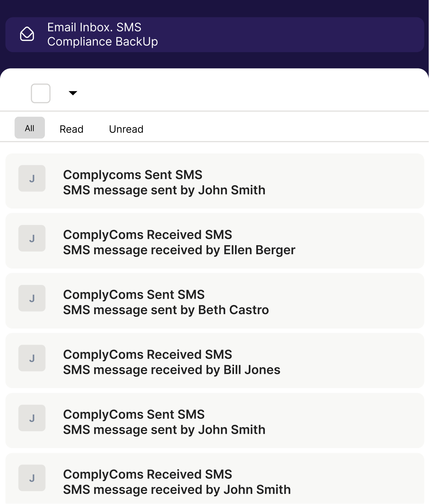Open the SMS message sent by Beth Castro
The image size is (429, 504).
tap(214, 301)
